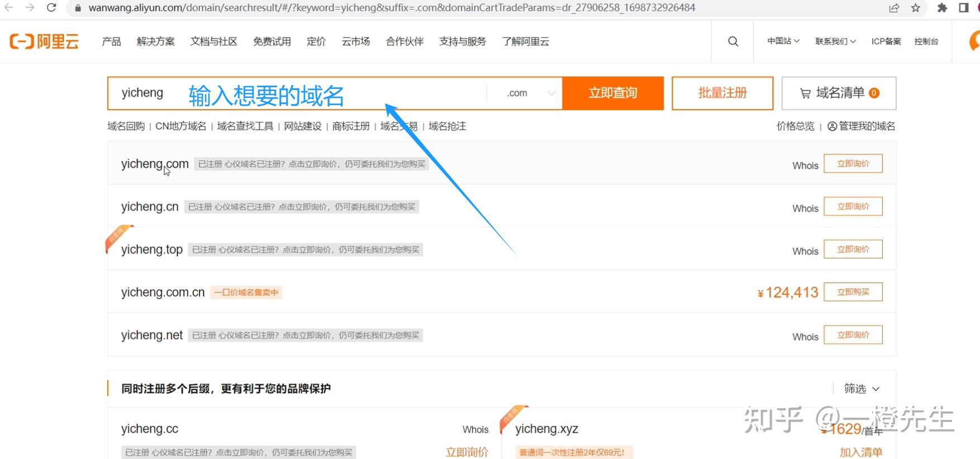Open the site search magnifier icon

(x=733, y=41)
